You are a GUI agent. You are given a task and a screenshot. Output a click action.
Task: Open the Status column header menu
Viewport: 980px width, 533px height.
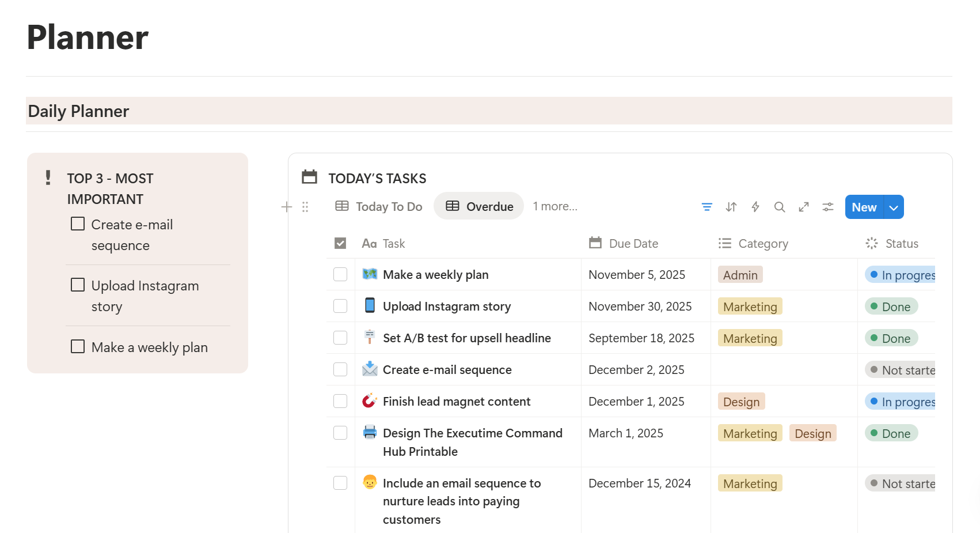click(x=901, y=244)
